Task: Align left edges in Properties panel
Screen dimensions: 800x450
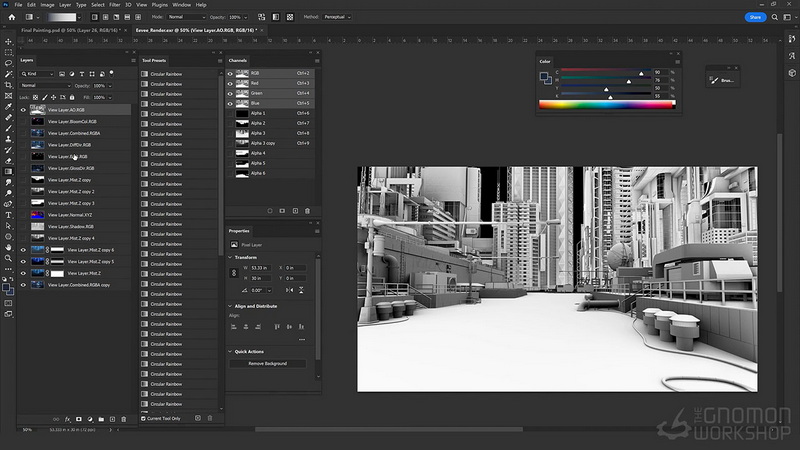Action: tap(234, 327)
